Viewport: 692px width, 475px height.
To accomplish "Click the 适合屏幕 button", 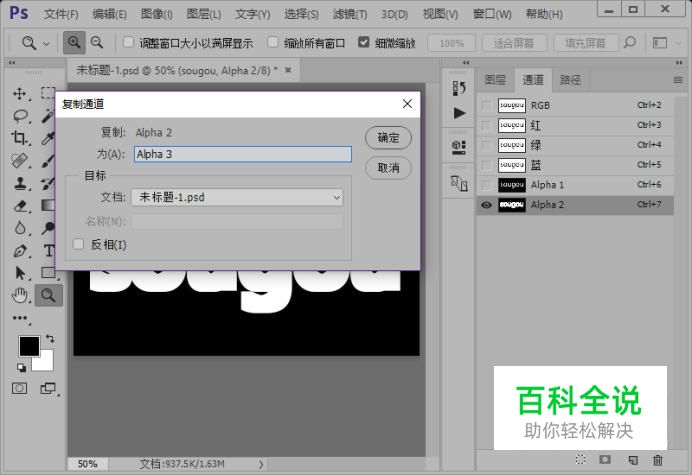I will 514,43.
